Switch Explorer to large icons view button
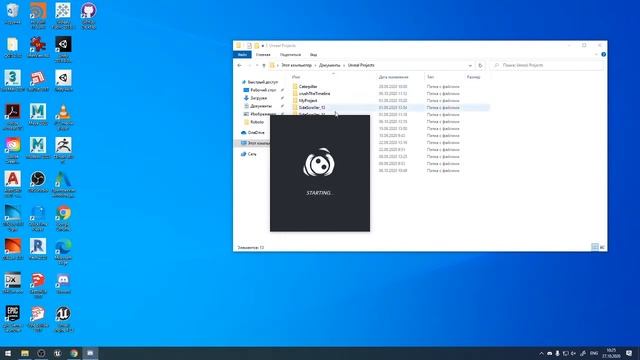 [602, 247]
